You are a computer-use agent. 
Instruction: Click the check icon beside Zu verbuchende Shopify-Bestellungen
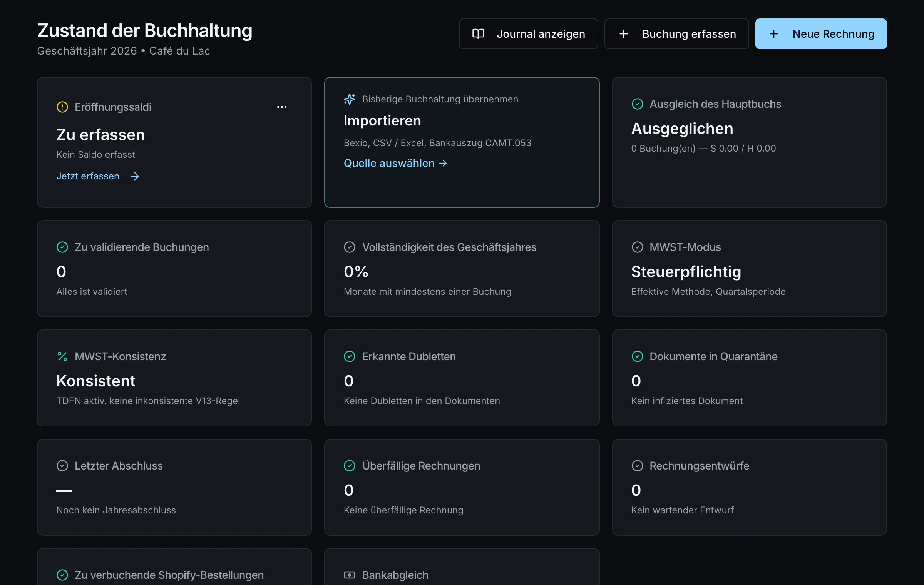(x=62, y=575)
